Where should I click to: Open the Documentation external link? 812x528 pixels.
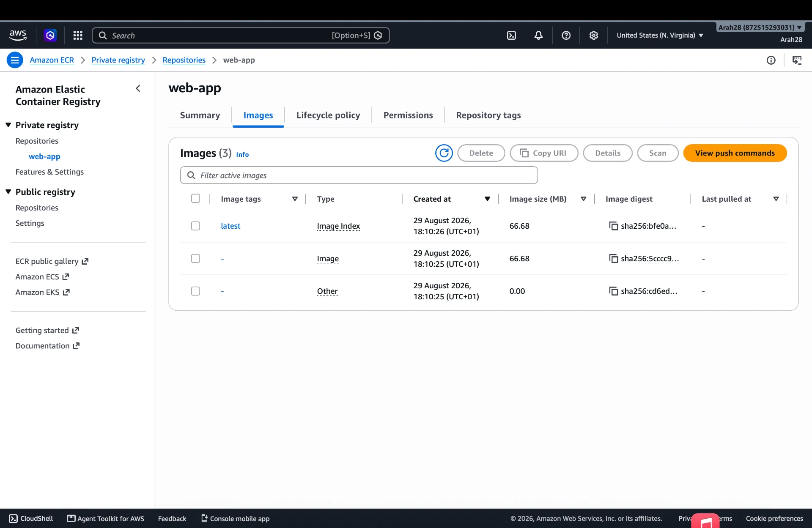click(47, 346)
